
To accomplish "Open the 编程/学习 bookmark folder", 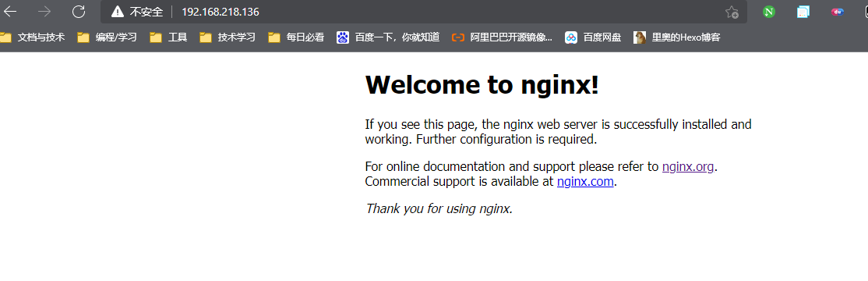I will (x=107, y=37).
